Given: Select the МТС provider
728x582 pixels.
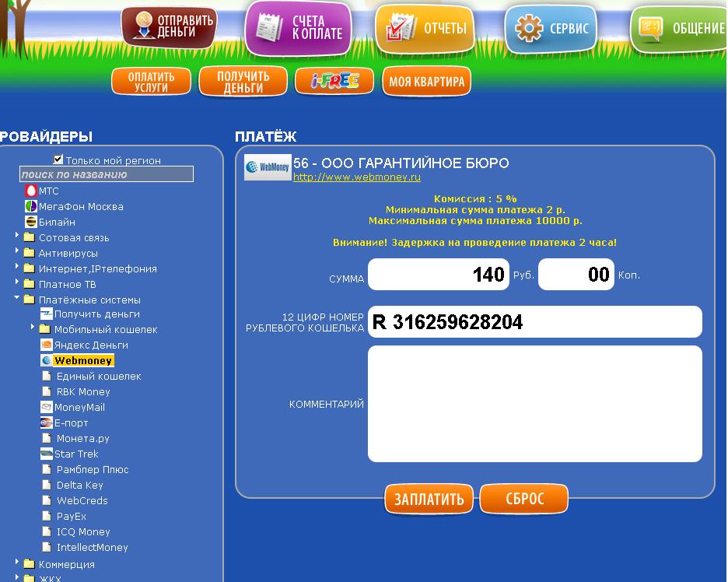Looking at the screenshot, I should pyautogui.click(x=49, y=191).
